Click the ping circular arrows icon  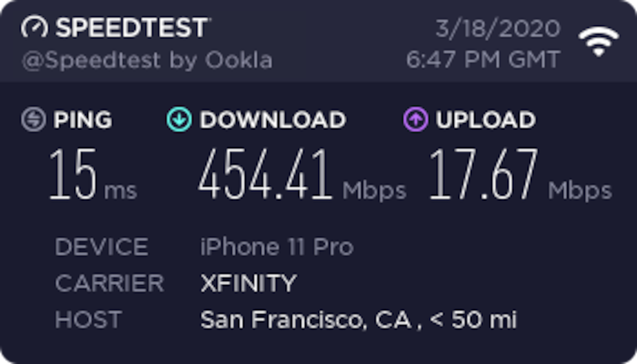tap(34, 119)
